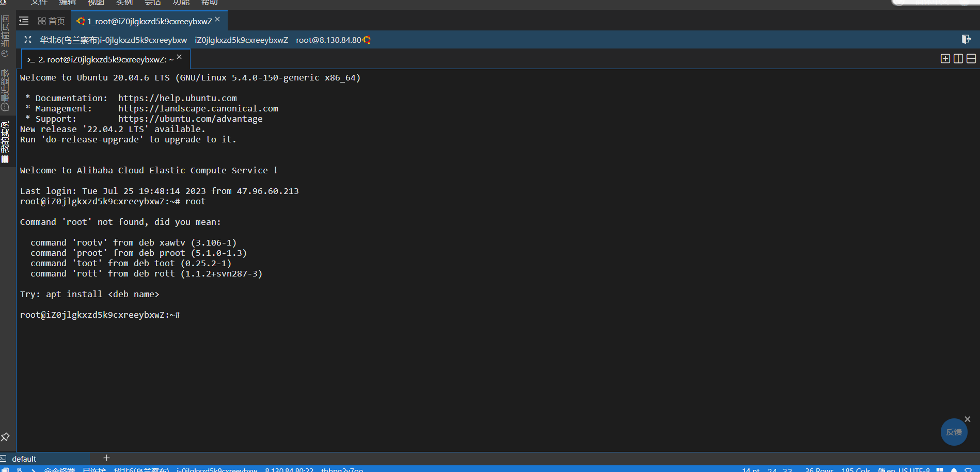Add a new terminal pane with the plus-box icon
980x472 pixels.
coord(945,59)
